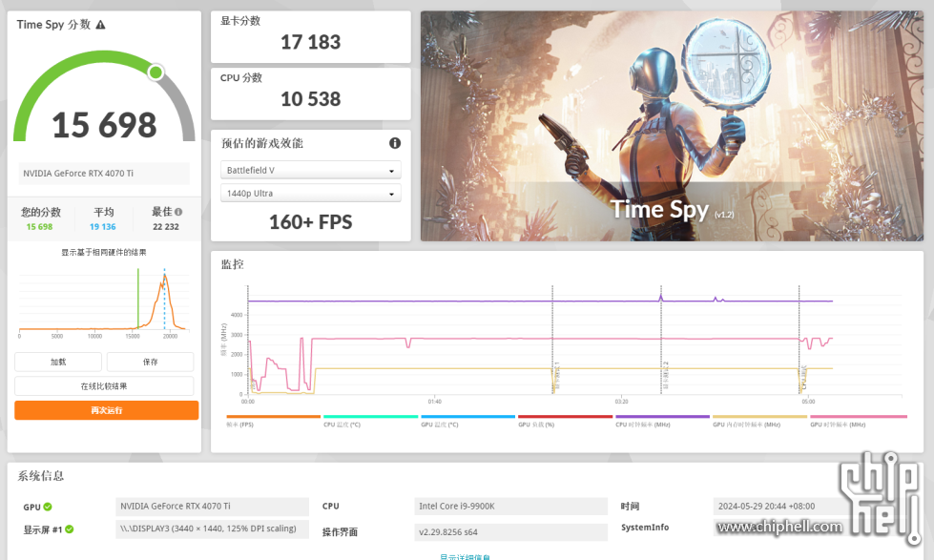This screenshot has width=934, height=560.
Task: Click the info icon next to 最佳
Action: (x=178, y=212)
